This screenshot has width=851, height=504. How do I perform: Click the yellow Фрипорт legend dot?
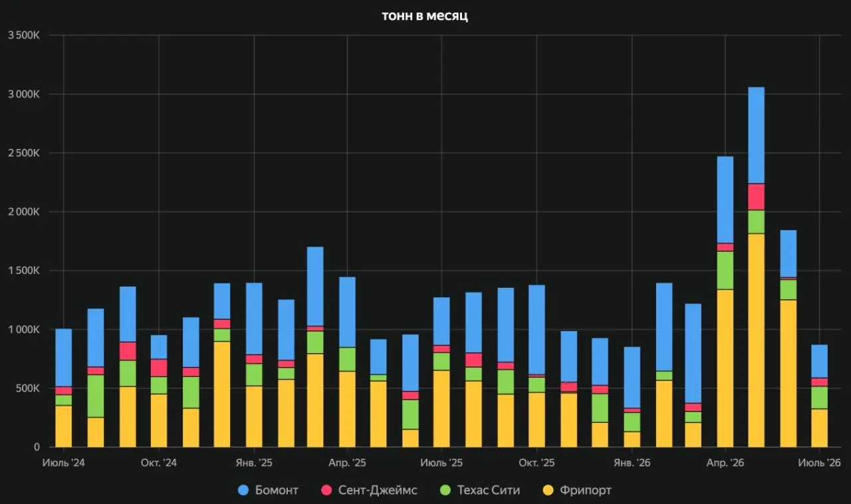tap(548, 490)
